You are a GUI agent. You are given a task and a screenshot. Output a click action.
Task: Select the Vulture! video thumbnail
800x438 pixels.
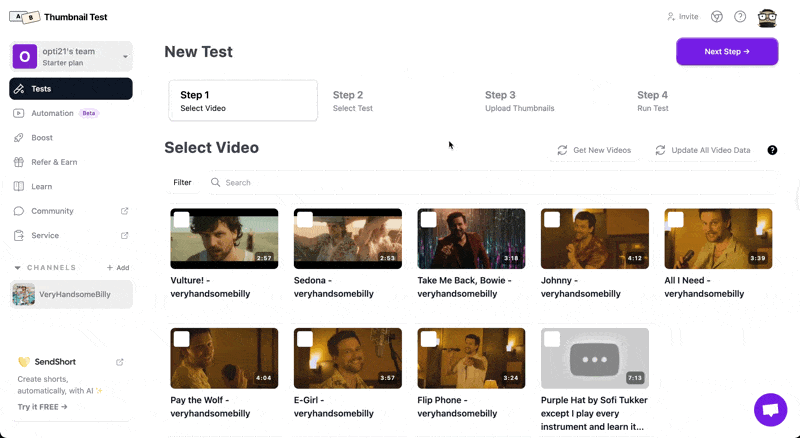[224, 238]
